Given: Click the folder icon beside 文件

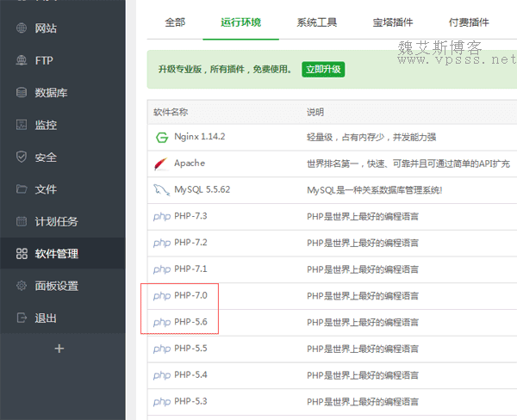Looking at the screenshot, I should coord(22,189).
